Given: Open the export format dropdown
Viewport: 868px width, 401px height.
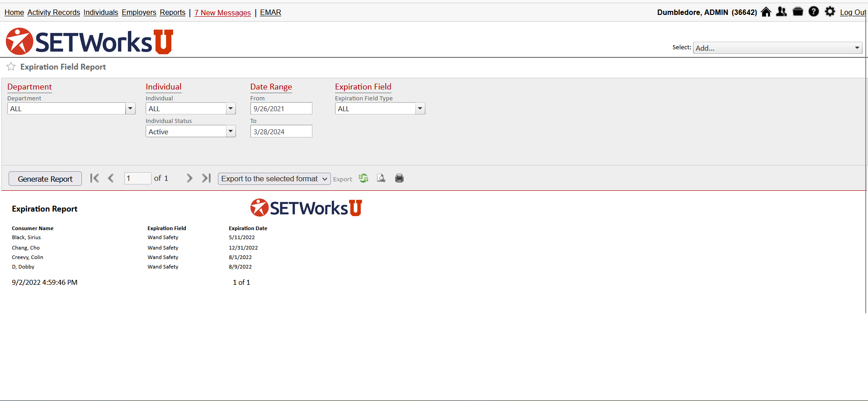Looking at the screenshot, I should 274,179.
